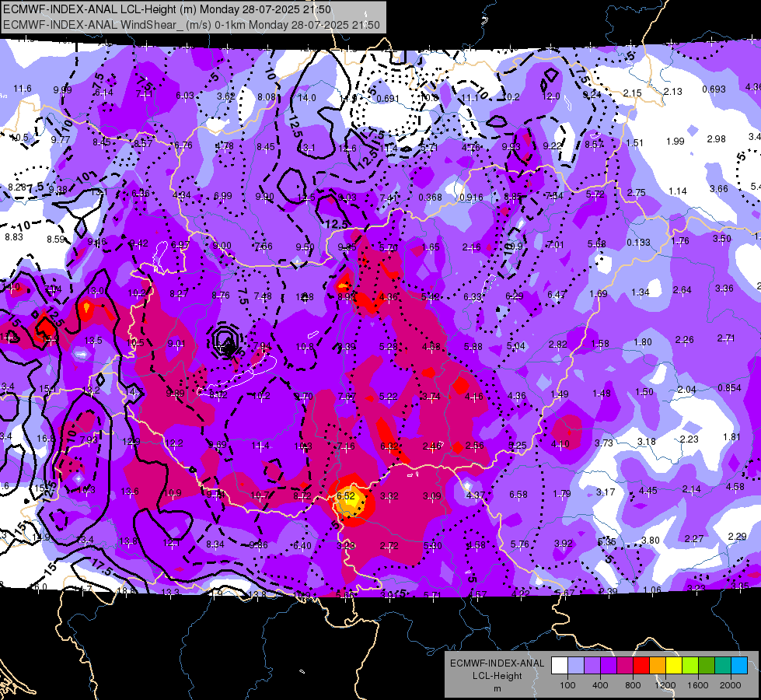This screenshot has height=700, width=761.
Task: Click 'ECMWF-INDEX-ANAL' title inside the legend box
Action: (497, 663)
